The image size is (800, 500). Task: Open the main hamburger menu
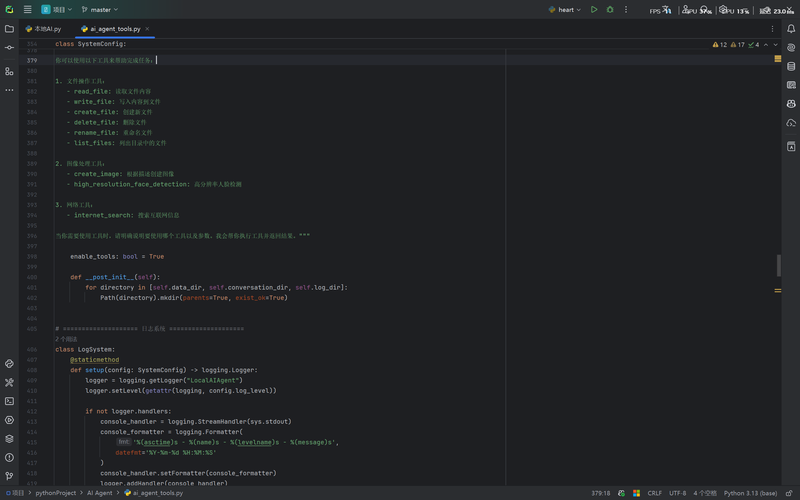point(28,10)
